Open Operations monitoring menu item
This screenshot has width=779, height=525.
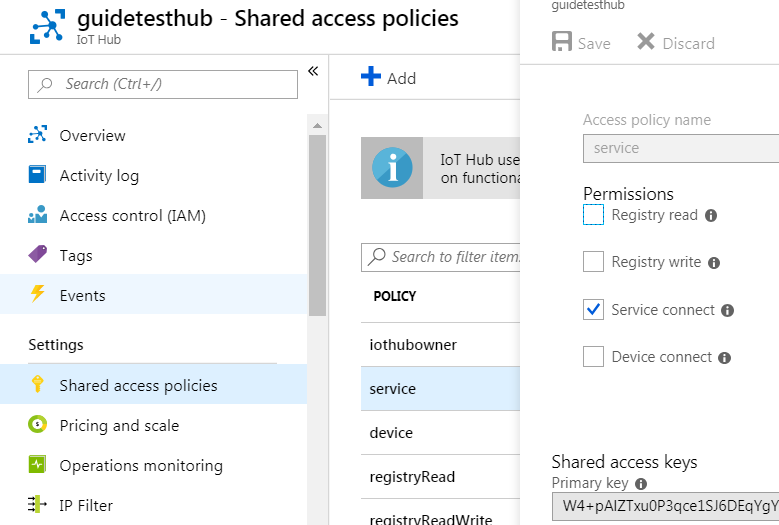pyautogui.click(x=154, y=465)
